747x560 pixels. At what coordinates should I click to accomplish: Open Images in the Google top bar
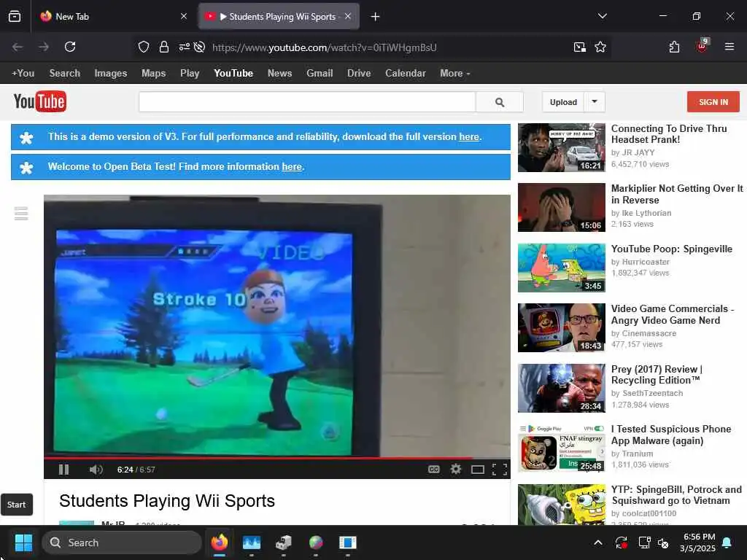pos(111,74)
